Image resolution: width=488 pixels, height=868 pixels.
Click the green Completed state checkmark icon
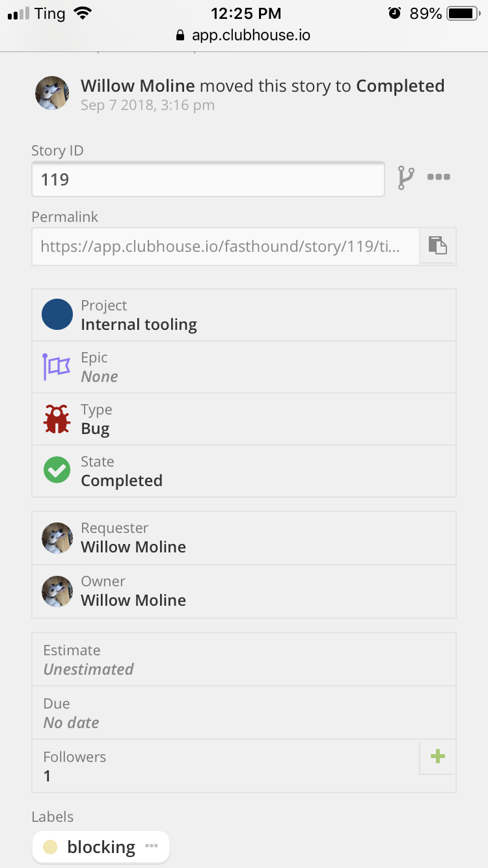point(56,469)
